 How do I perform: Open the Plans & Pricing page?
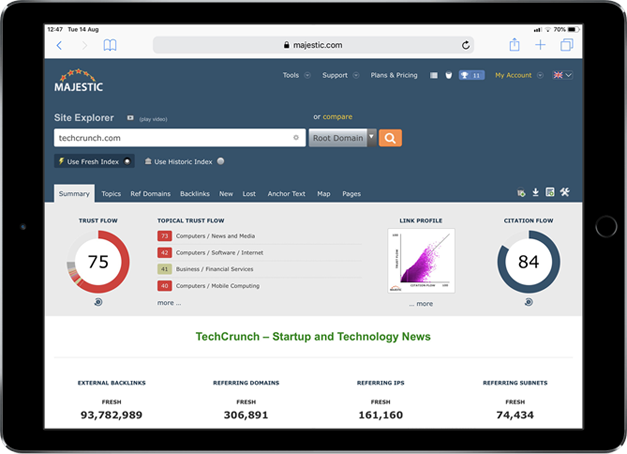(x=394, y=75)
